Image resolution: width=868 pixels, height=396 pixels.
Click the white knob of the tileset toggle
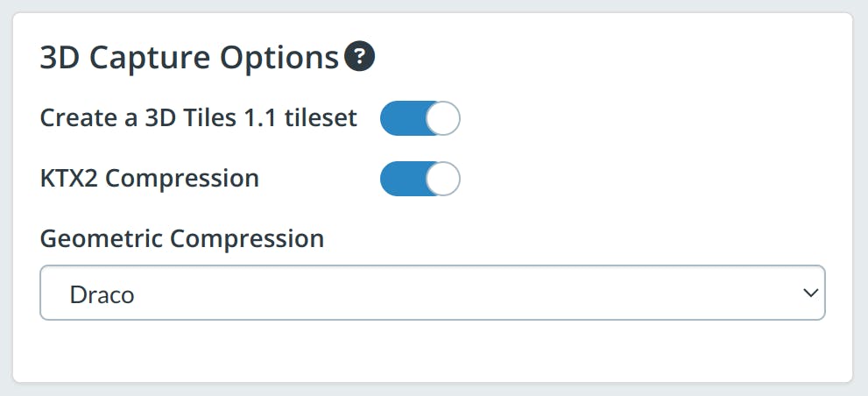tap(444, 118)
